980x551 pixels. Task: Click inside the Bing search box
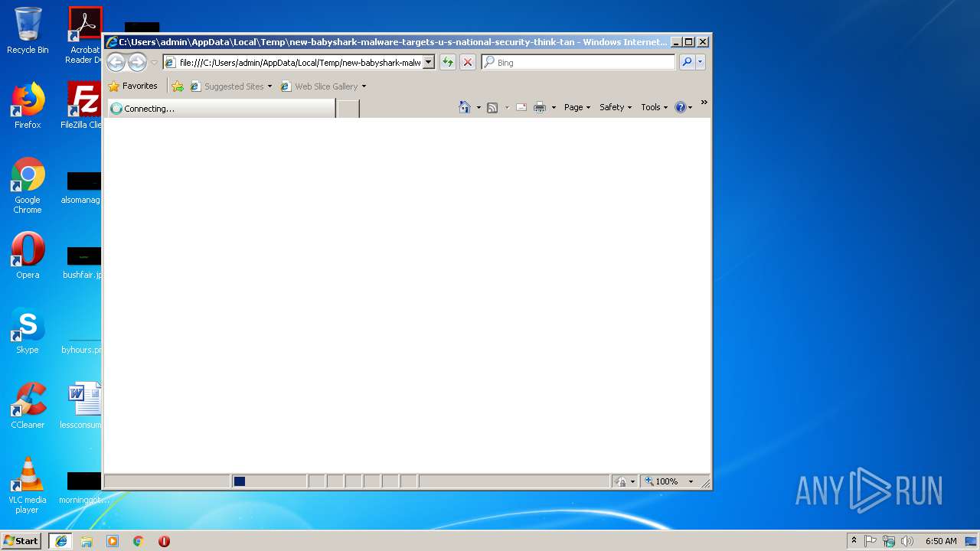point(578,63)
